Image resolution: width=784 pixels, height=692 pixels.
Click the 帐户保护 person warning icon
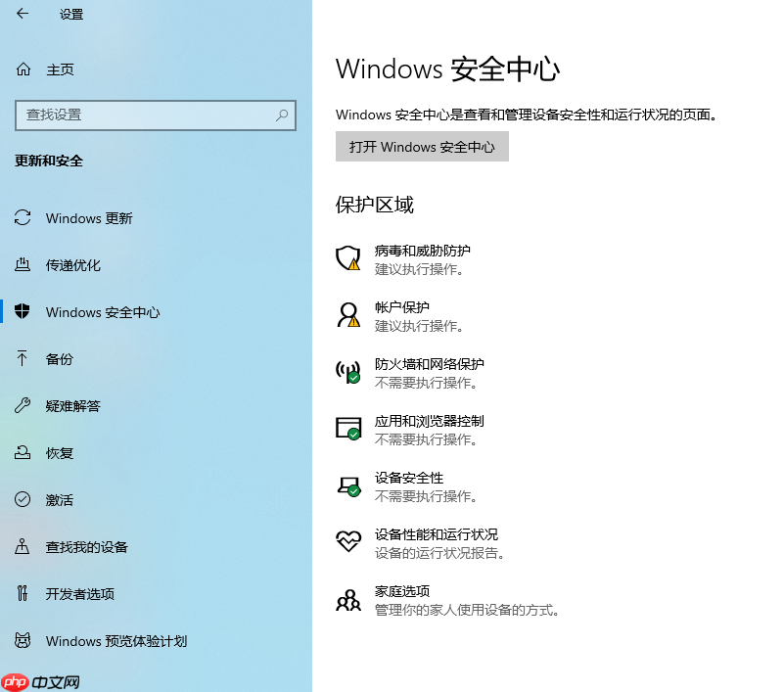tap(348, 314)
